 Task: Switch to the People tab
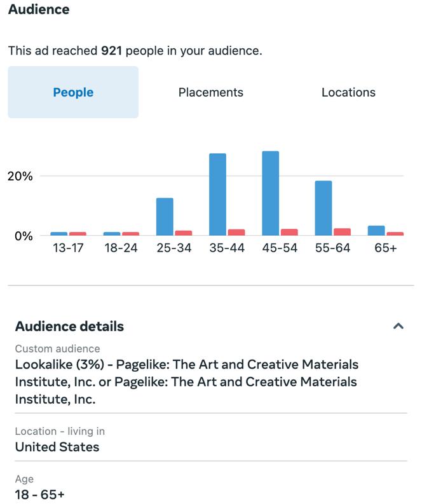(x=73, y=92)
